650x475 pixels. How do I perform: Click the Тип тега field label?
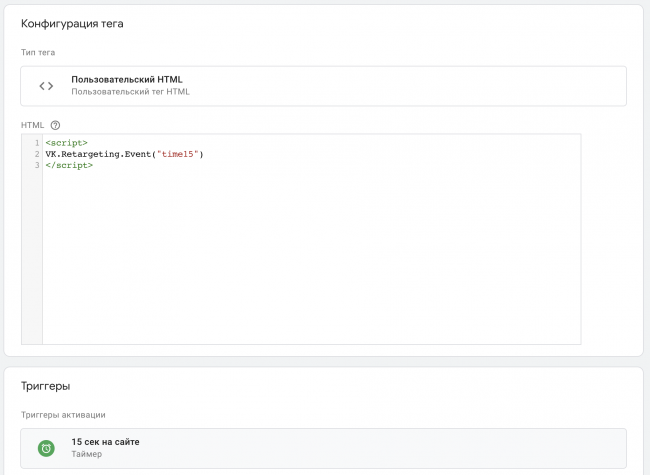coord(40,51)
